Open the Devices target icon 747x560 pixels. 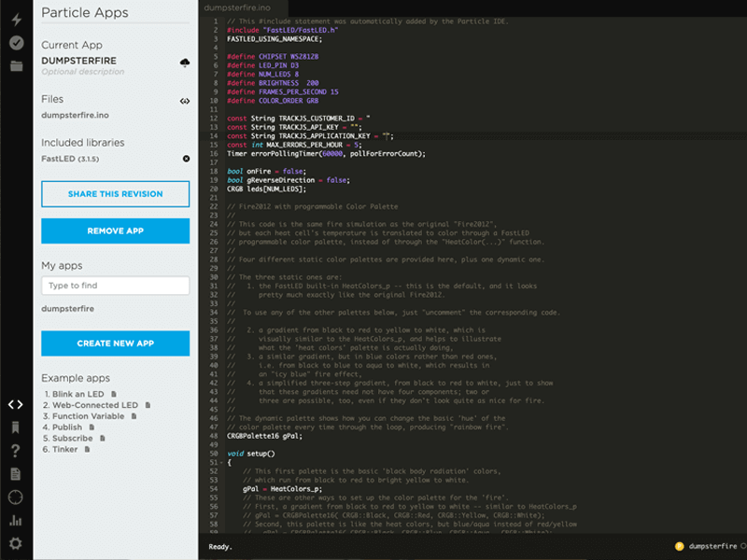pyautogui.click(x=15, y=497)
